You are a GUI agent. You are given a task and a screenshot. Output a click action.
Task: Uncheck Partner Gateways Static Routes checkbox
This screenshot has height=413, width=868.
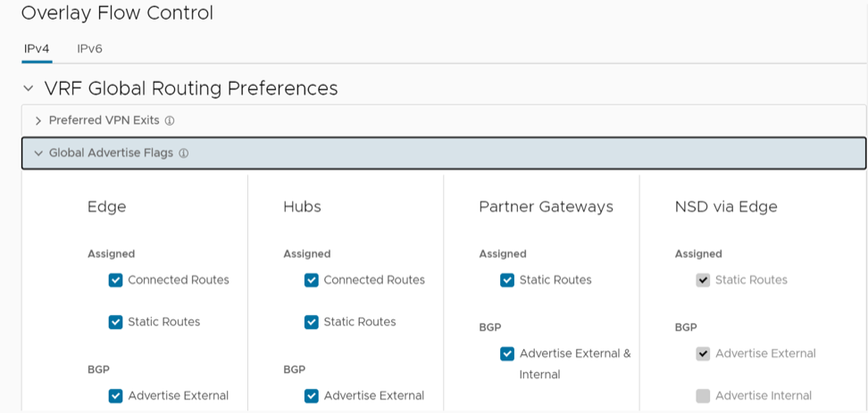(x=507, y=280)
